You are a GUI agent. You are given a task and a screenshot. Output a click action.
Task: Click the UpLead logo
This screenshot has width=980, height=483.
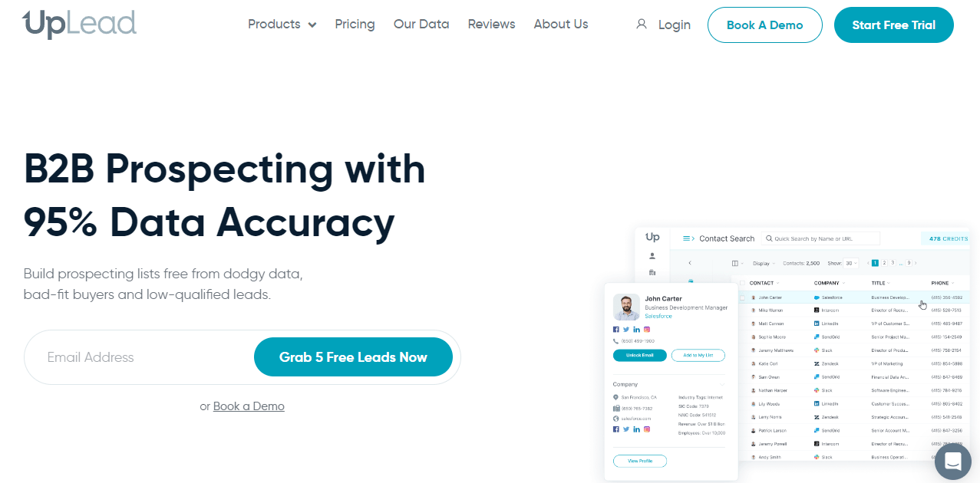tap(79, 24)
